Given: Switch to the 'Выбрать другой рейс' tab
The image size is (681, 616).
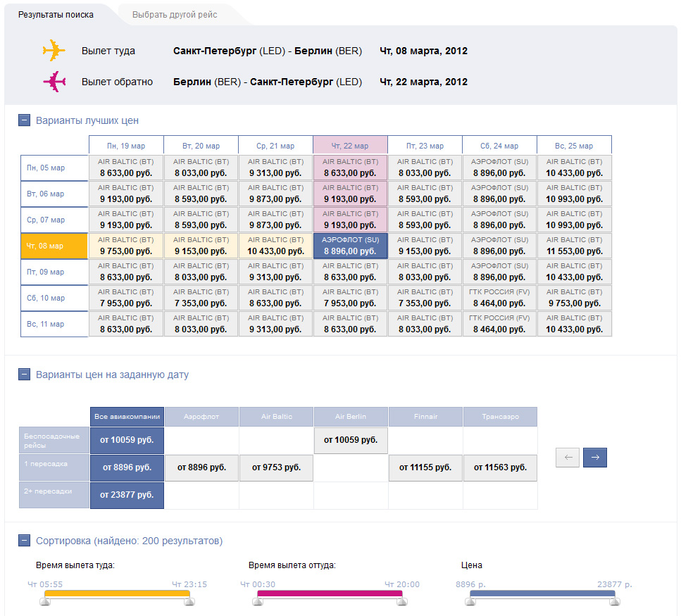Looking at the screenshot, I should click(175, 14).
